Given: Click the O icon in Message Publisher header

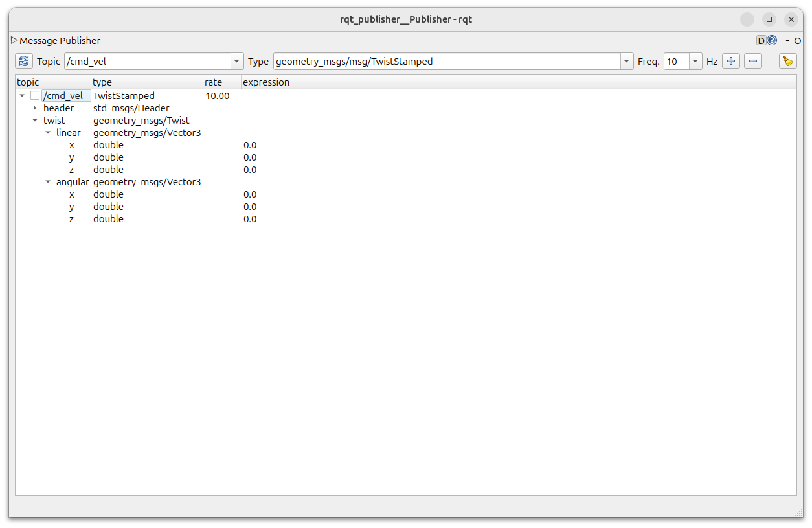Looking at the screenshot, I should [798, 41].
